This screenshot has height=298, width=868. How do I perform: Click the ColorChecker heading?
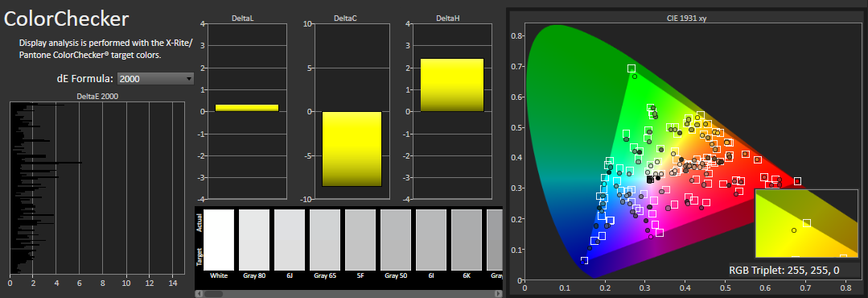pyautogui.click(x=67, y=19)
